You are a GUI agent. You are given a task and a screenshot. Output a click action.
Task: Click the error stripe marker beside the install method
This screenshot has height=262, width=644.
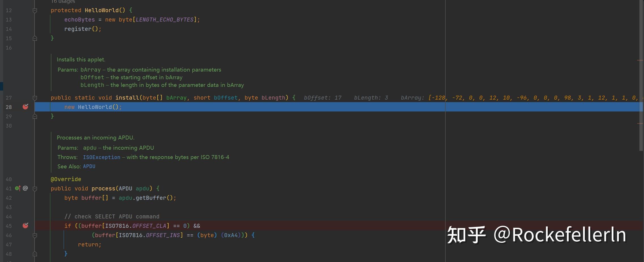click(640, 123)
